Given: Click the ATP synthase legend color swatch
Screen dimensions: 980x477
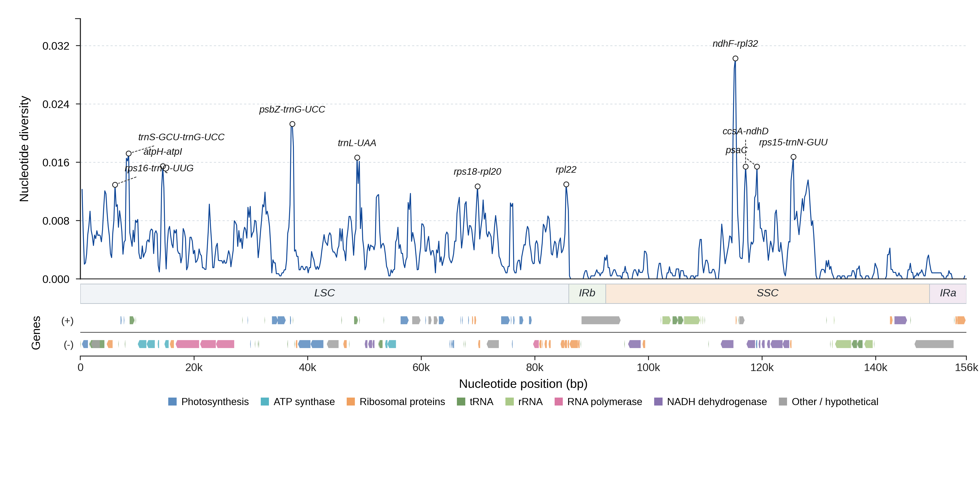Looking at the screenshot, I should (x=265, y=402).
